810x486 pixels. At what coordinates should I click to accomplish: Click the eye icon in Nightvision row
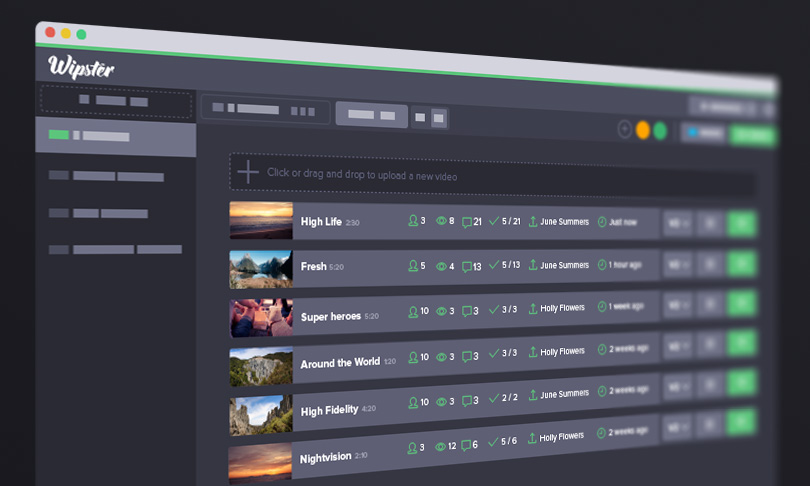[x=440, y=447]
